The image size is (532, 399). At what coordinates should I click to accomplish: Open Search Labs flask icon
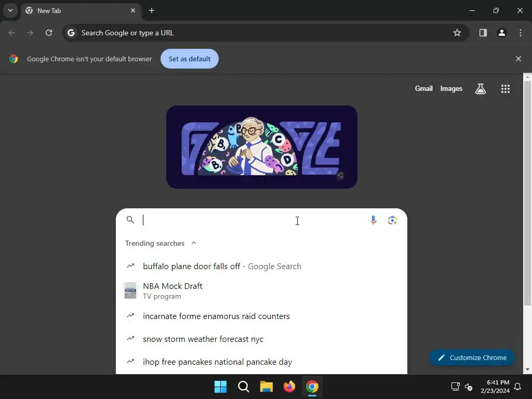click(x=481, y=88)
